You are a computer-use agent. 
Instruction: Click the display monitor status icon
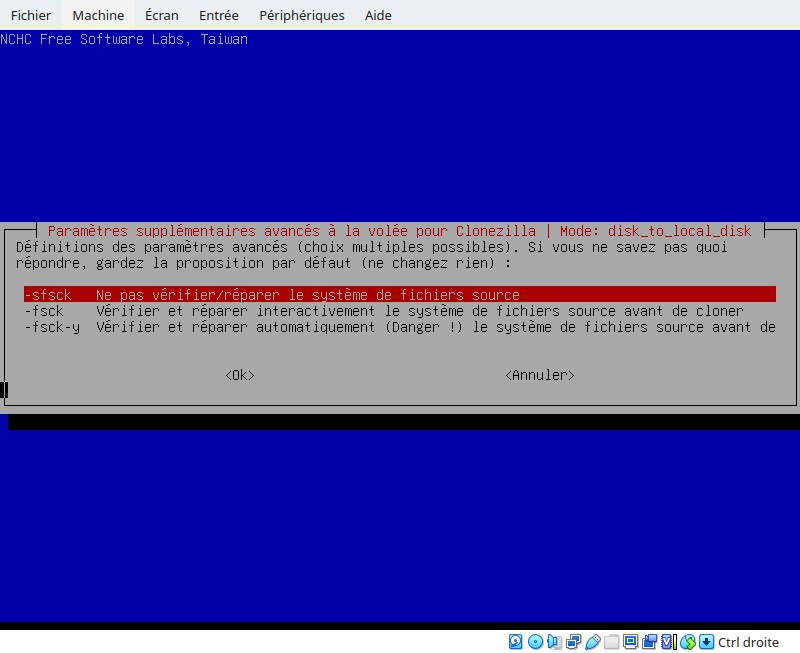point(630,641)
